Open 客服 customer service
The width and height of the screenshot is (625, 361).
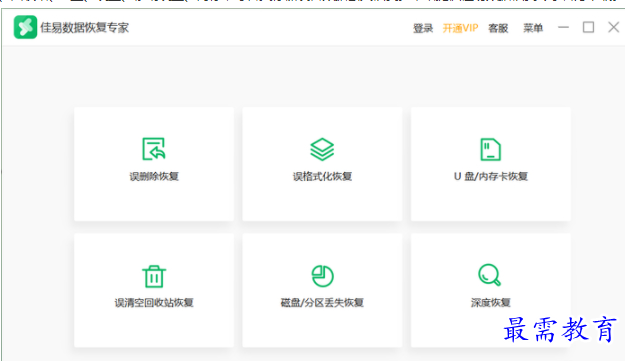[x=498, y=28]
